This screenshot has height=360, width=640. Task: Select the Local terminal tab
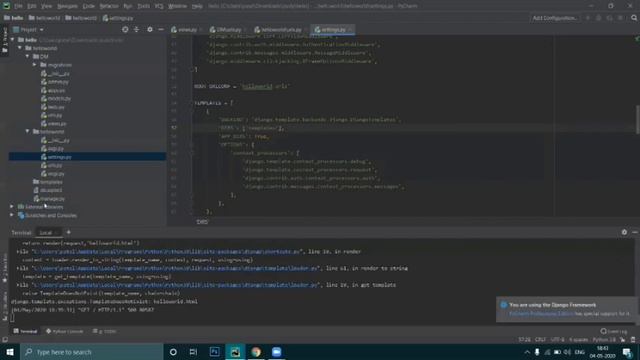pos(45,233)
